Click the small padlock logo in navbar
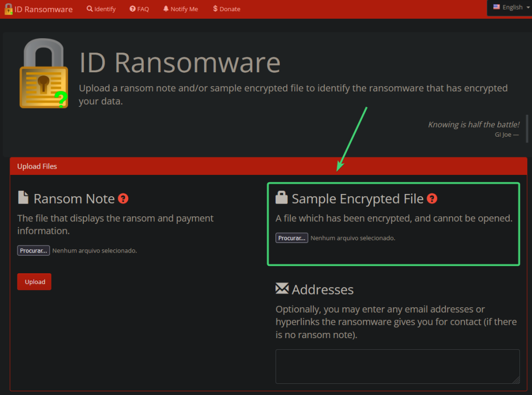Screen dimensions: 532x395 [9, 9]
